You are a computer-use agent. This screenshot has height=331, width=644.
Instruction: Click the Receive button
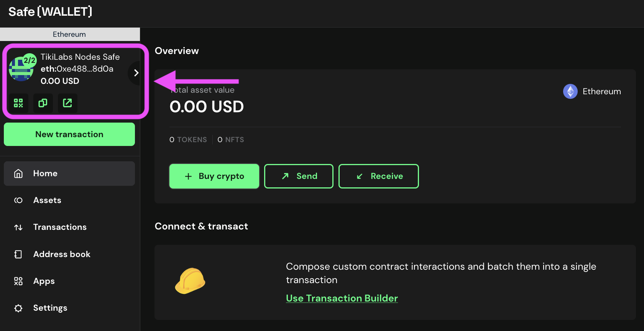[378, 176]
